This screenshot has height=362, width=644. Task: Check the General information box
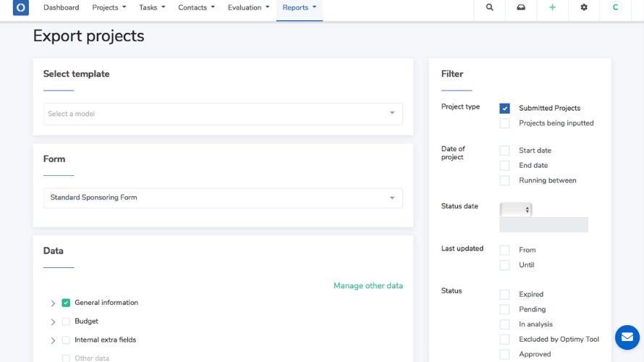pos(66,303)
